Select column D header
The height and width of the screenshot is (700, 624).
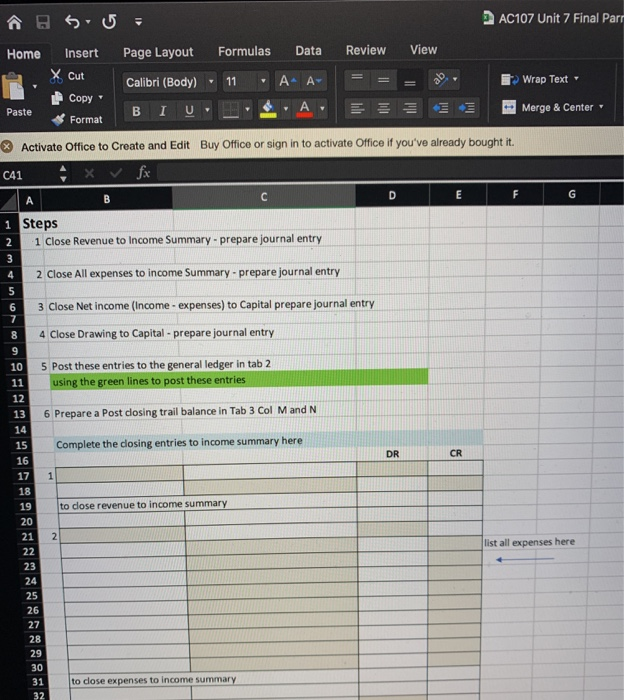(392, 196)
